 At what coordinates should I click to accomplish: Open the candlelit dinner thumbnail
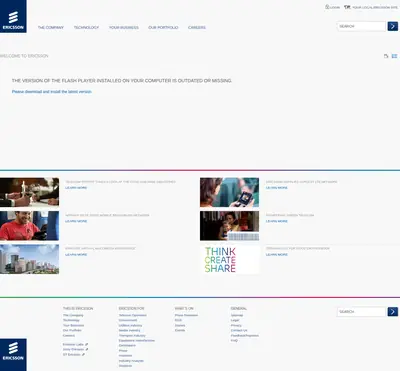[x=29, y=192]
